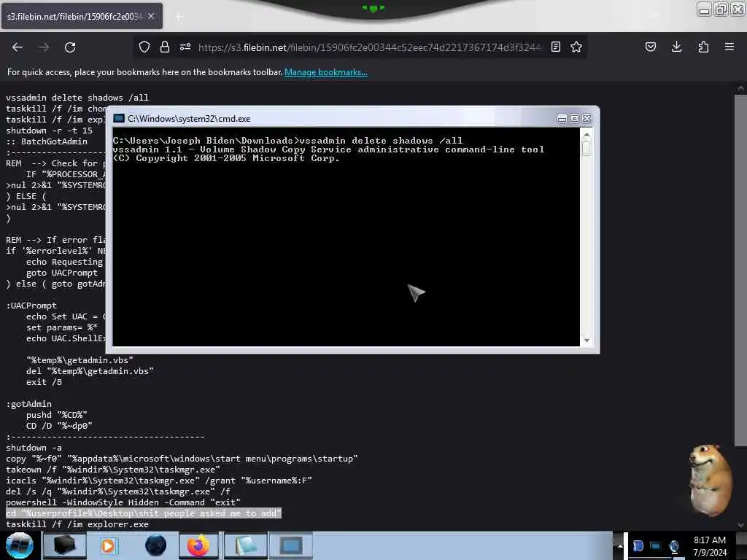The height and width of the screenshot is (560, 747).
Task: Click the Manage bookmarks link
Action: point(326,72)
